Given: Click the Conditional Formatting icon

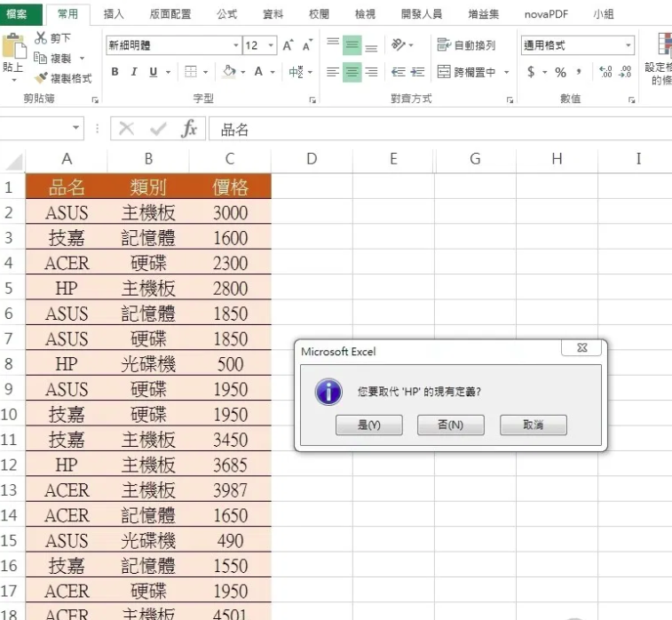Looking at the screenshot, I should tap(664, 44).
